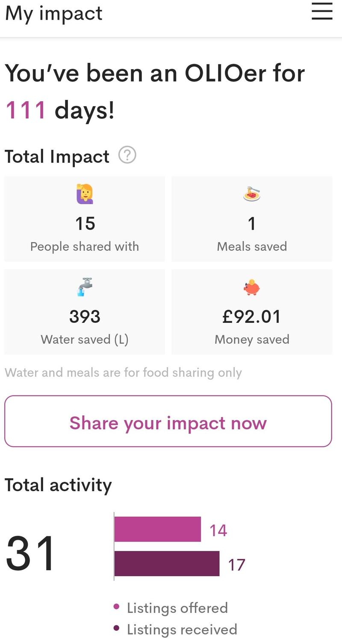The width and height of the screenshot is (342, 644).
Task: Select the People shared with card
Action: click(x=85, y=219)
